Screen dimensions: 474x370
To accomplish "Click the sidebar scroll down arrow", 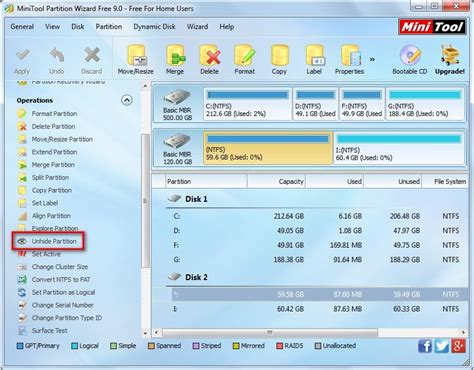I will coord(145,333).
